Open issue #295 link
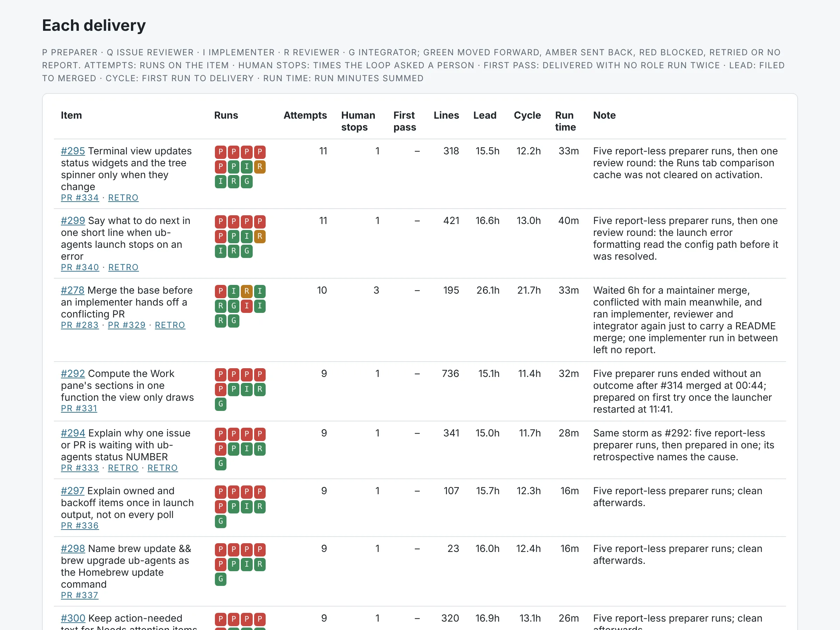This screenshot has width=840, height=630. 73,151
